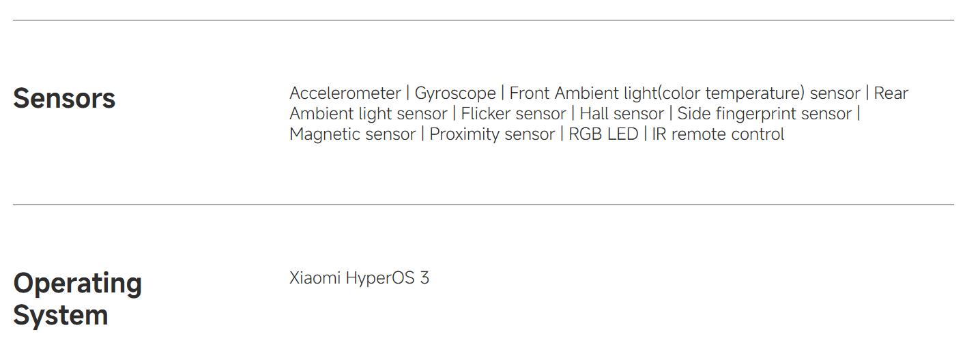This screenshot has height=362, width=980.
Task: Click the Sensors section heading
Action: pyautogui.click(x=64, y=98)
